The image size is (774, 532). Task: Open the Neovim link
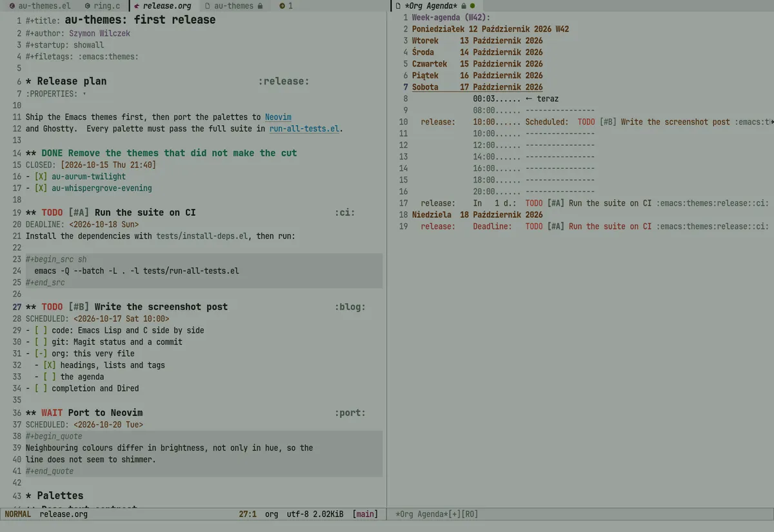click(x=278, y=117)
